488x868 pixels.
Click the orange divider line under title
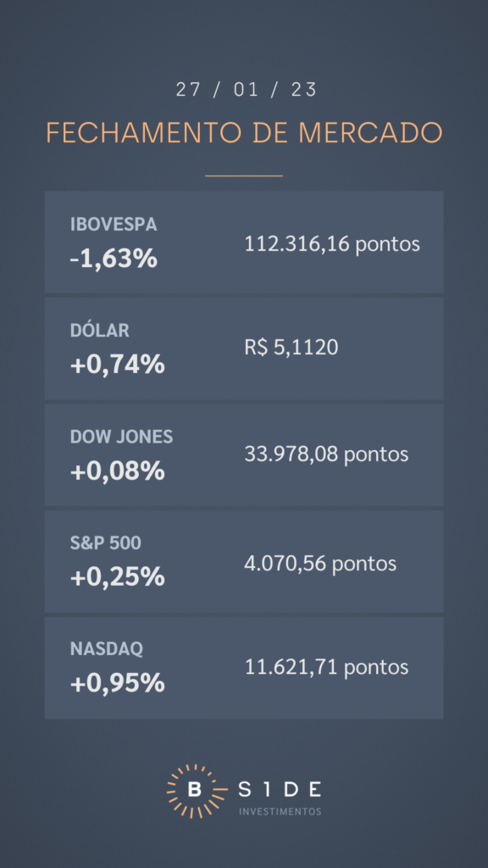tap(244, 176)
